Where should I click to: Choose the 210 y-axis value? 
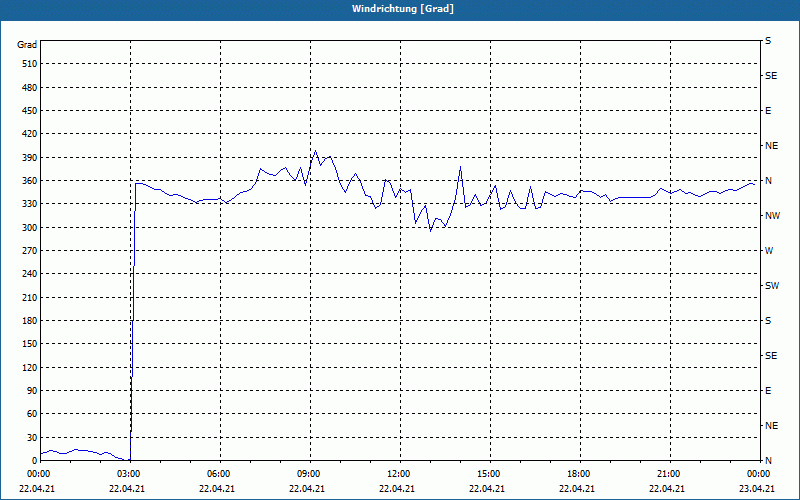pyautogui.click(x=30, y=297)
